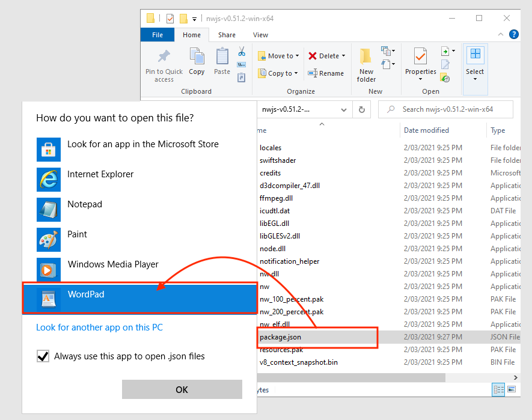Expand the Open dropdown arrow

pos(454,51)
